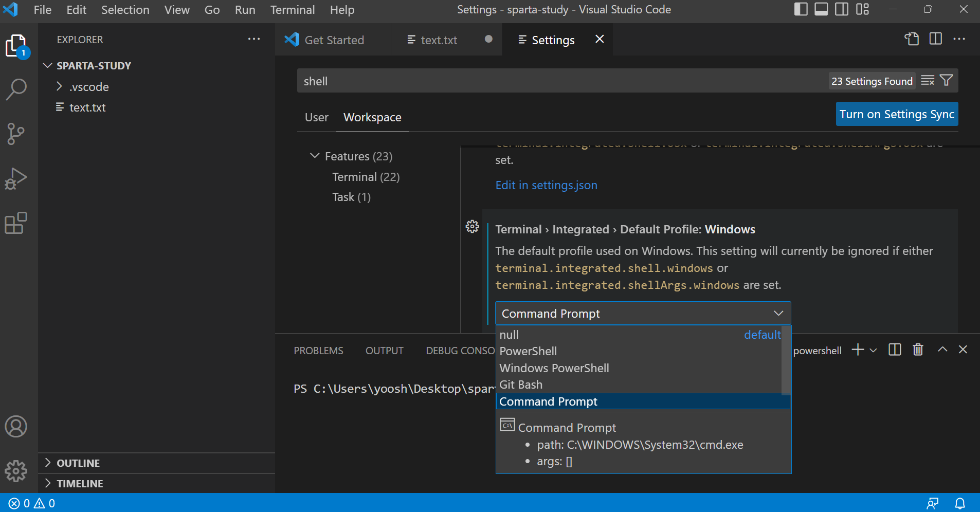This screenshot has height=512, width=980.
Task: Toggle the primary side bar layout icon
Action: point(801,10)
